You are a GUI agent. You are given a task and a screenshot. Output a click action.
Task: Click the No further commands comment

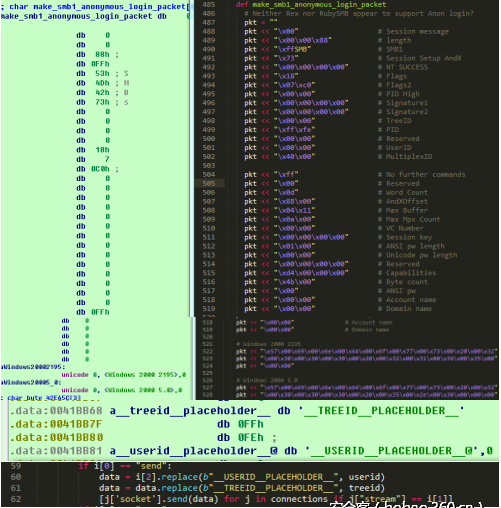pyautogui.click(x=425, y=174)
